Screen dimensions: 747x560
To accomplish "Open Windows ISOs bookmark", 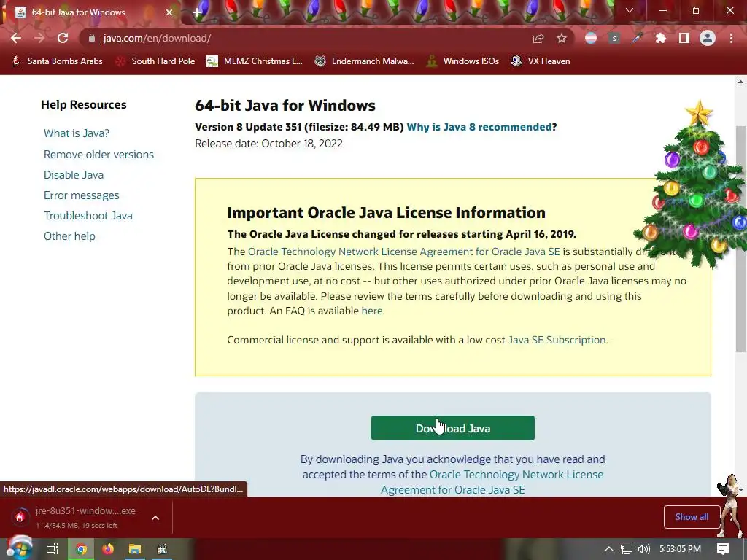I will (x=462, y=61).
